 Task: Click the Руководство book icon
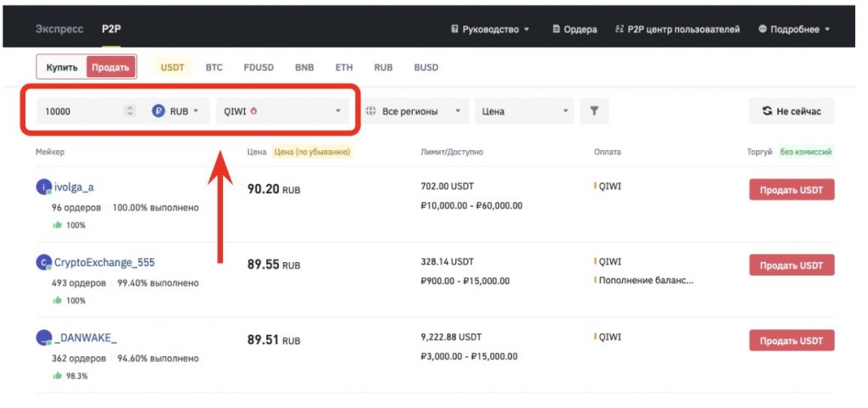point(454,30)
